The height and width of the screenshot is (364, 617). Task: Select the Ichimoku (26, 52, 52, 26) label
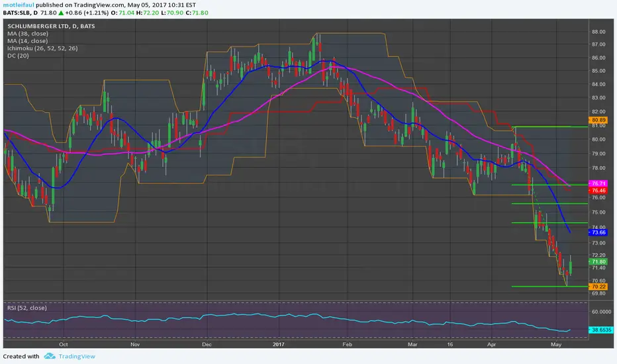tap(42, 48)
